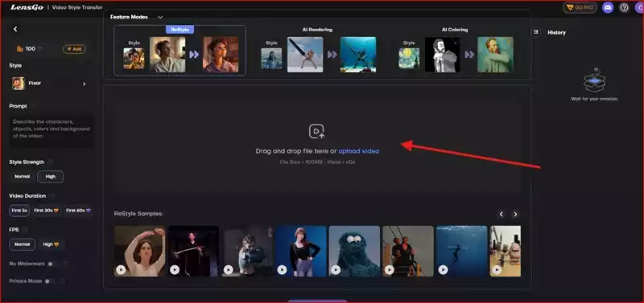Screen dimensions: 644x303
Task: Click the empty history box icon
Action: pos(594,80)
